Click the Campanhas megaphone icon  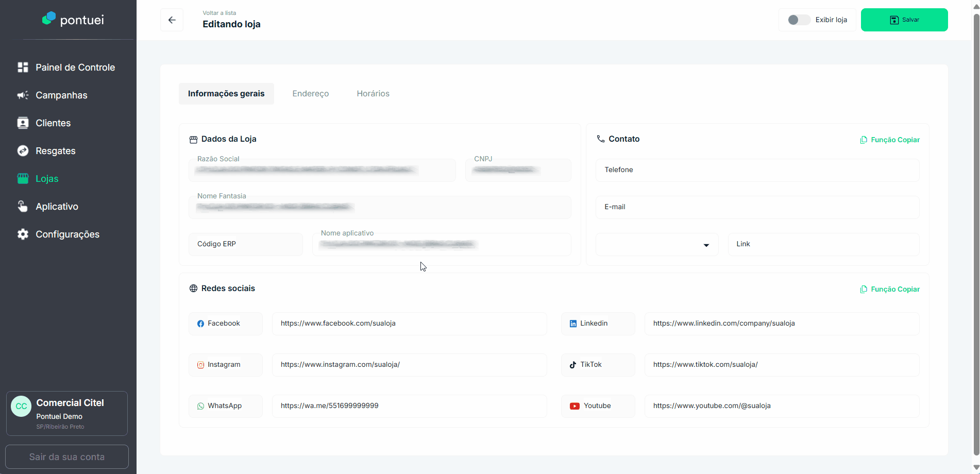23,95
